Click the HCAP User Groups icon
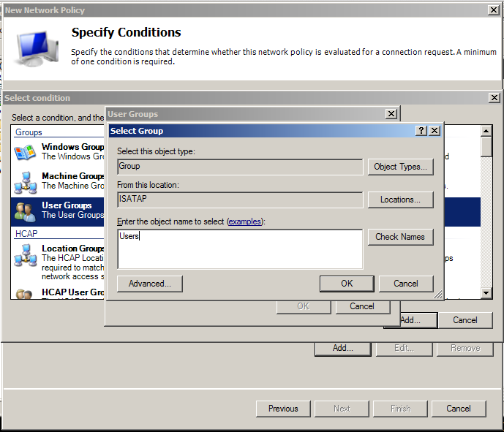This screenshot has height=432, width=504. click(x=25, y=294)
